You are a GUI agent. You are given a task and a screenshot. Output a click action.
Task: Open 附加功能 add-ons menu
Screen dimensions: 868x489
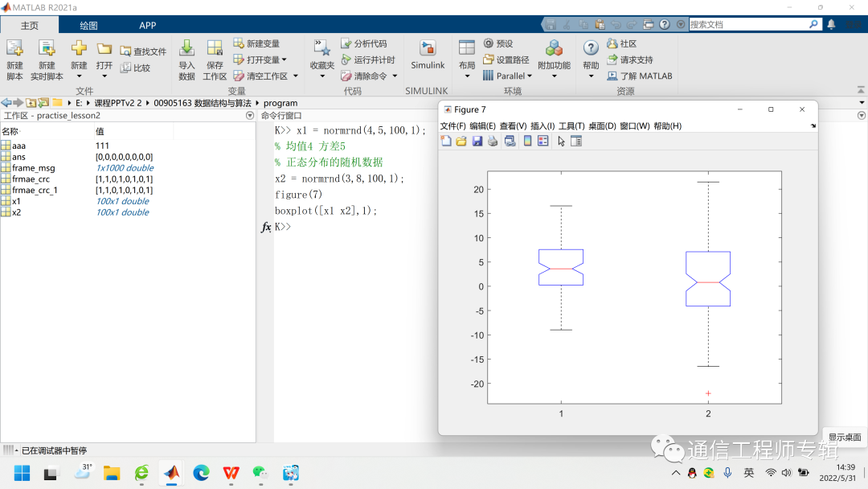point(554,60)
